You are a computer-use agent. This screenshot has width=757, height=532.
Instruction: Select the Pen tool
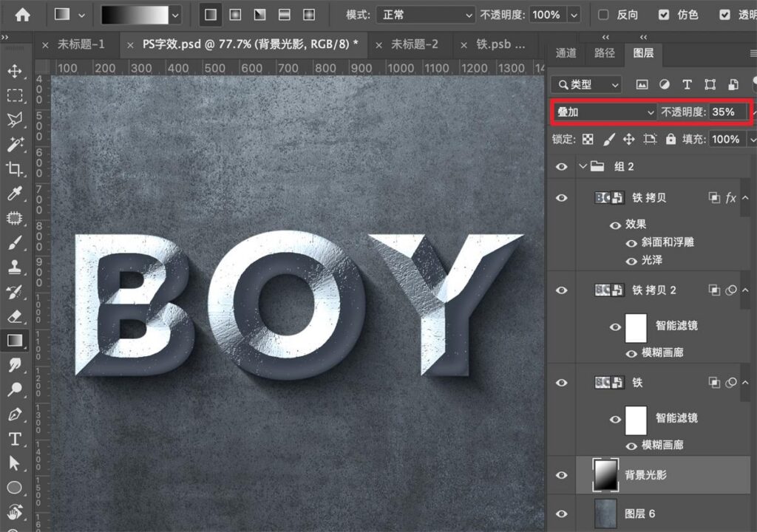point(15,415)
